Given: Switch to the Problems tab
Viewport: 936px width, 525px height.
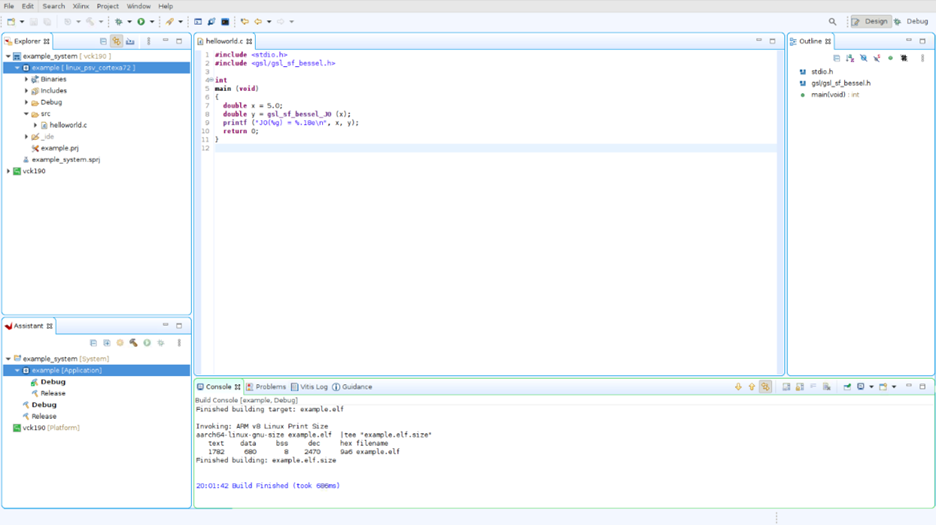Looking at the screenshot, I should pos(266,387).
